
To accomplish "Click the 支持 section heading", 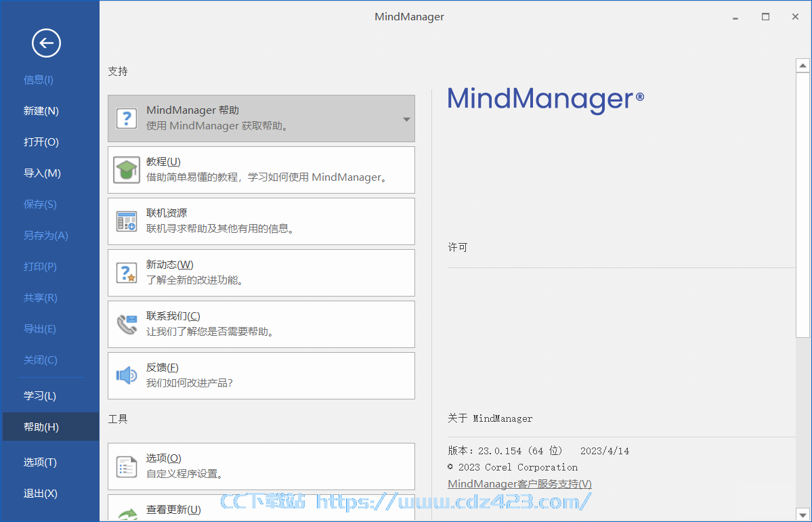I will (x=118, y=72).
